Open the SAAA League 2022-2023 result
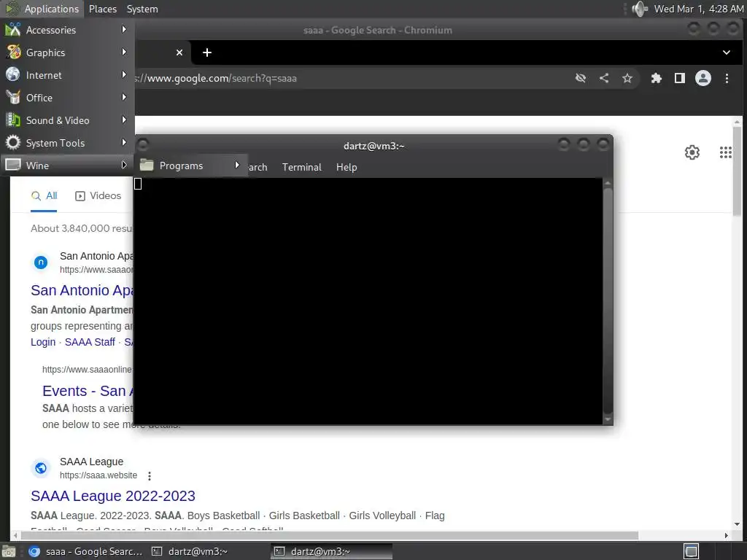Viewport: 747px width, 560px height. tap(113, 496)
